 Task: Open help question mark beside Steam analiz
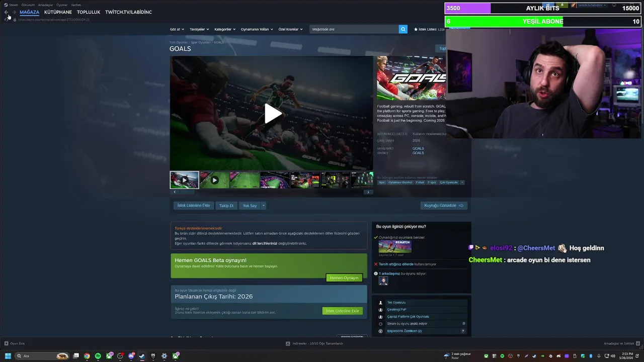pos(464,324)
